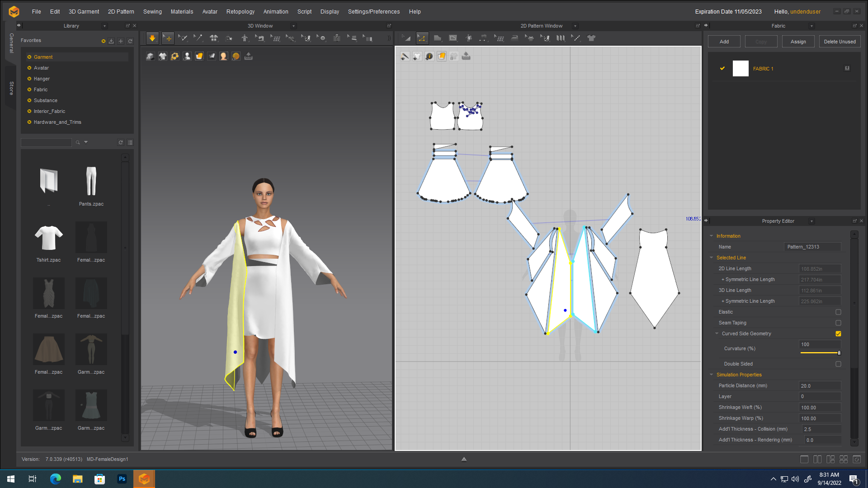
Task: Uncheck Curved Side Geometry
Action: [x=838, y=334]
